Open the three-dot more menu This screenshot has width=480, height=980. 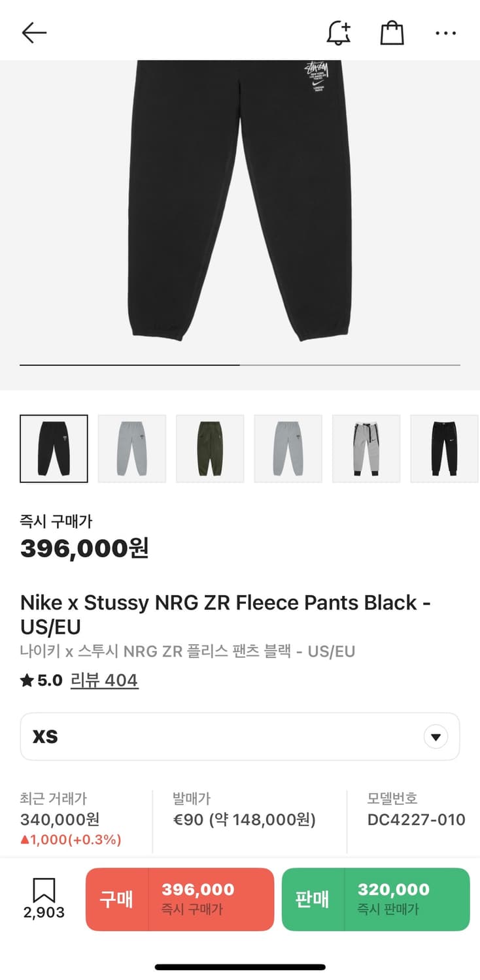coord(445,33)
